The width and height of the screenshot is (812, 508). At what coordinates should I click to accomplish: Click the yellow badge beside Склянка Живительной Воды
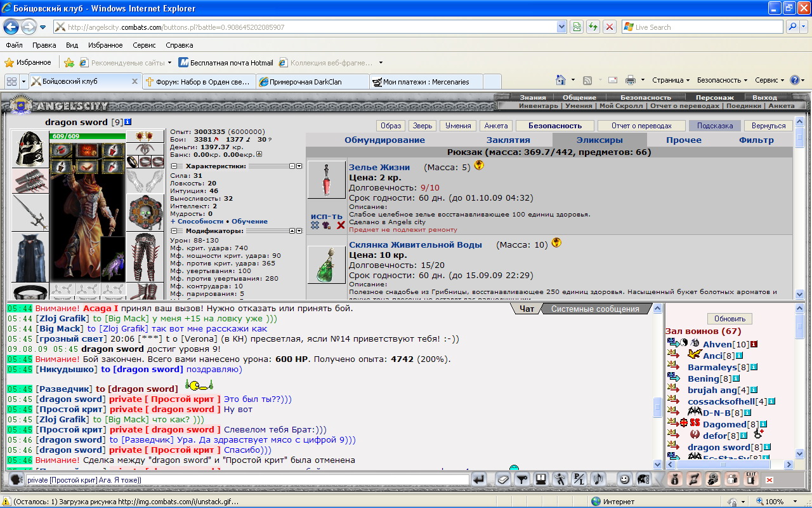556,242
